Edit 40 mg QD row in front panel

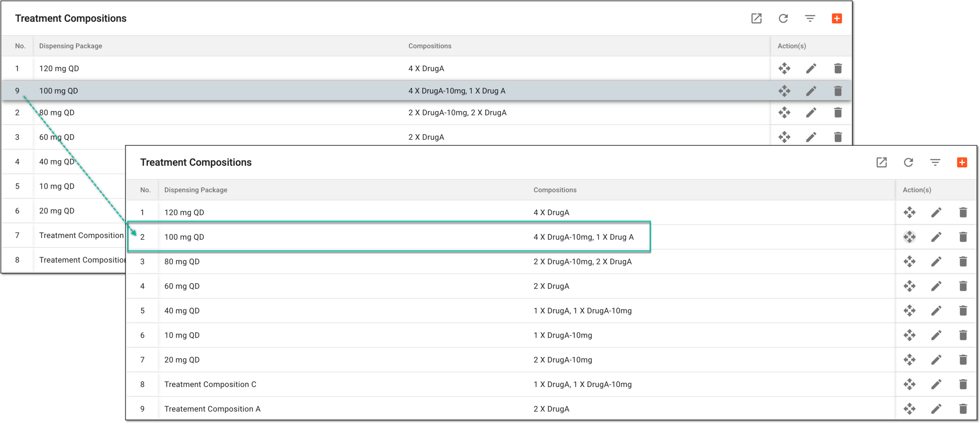coord(936,311)
